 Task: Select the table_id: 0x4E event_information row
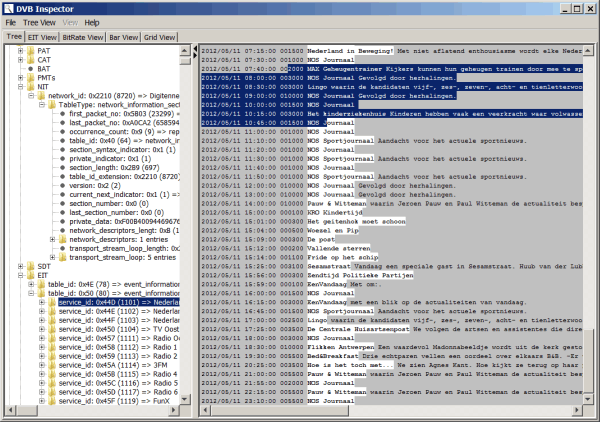coord(110,284)
